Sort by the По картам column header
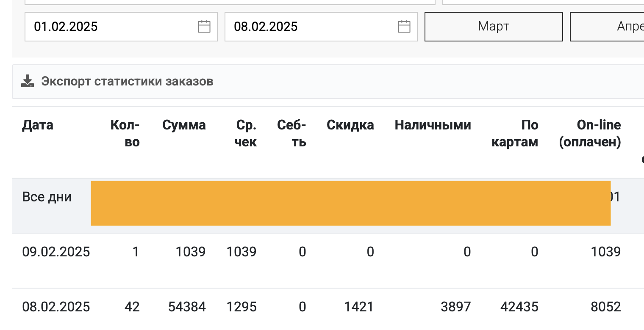This screenshot has width=644, height=330. 515,133
